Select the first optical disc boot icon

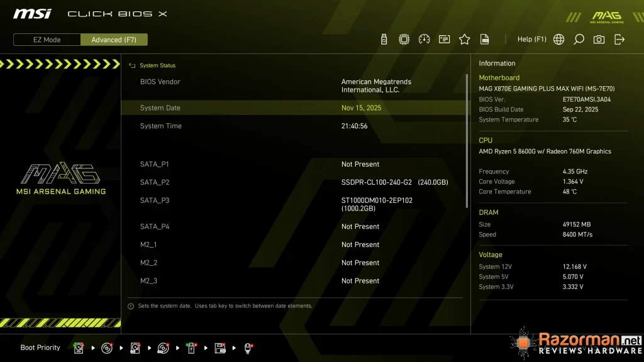tap(107, 348)
